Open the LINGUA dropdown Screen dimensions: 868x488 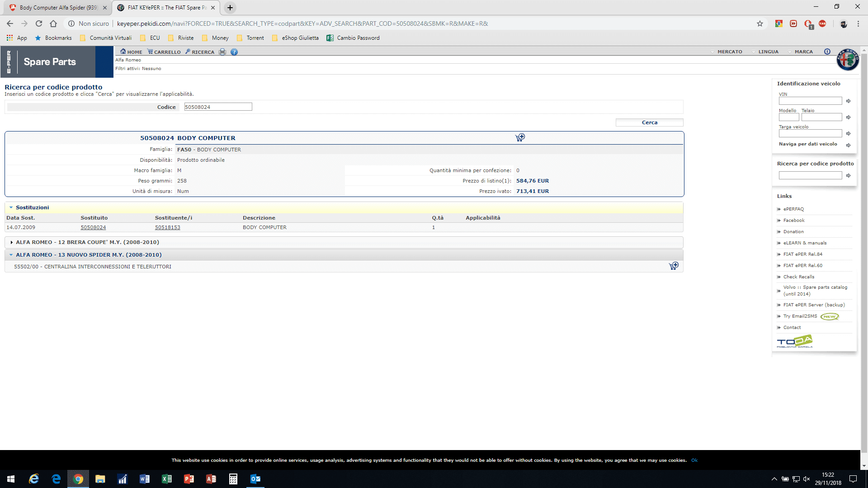click(765, 52)
